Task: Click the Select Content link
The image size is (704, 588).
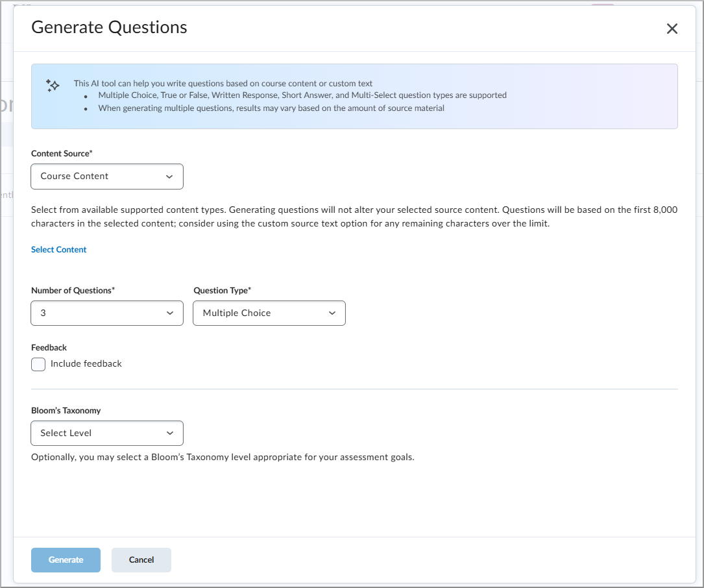Action: 58,249
